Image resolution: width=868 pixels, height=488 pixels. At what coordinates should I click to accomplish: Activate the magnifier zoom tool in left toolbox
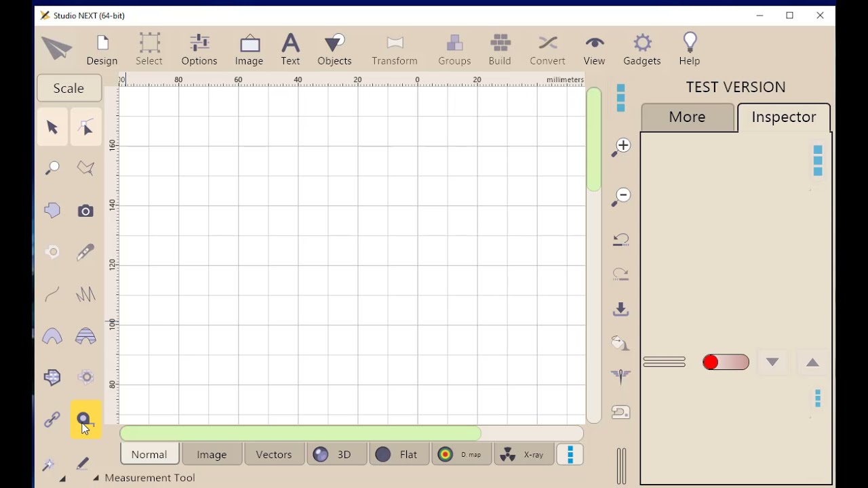tap(52, 168)
